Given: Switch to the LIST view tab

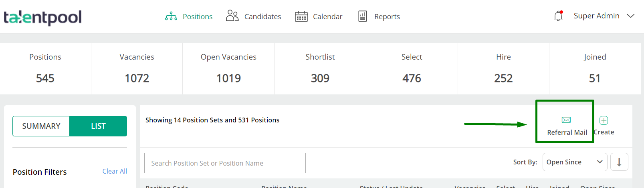Looking at the screenshot, I should pyautogui.click(x=98, y=126).
